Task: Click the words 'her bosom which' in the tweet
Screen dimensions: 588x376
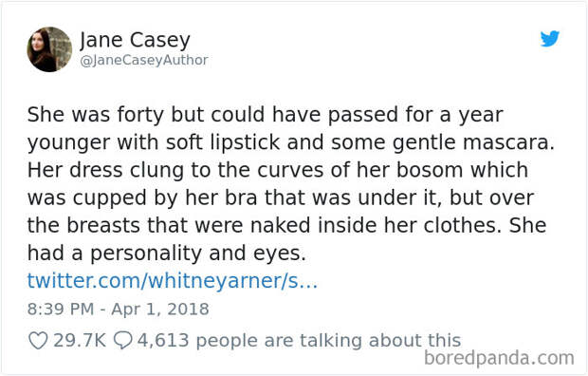Action: 443,171
